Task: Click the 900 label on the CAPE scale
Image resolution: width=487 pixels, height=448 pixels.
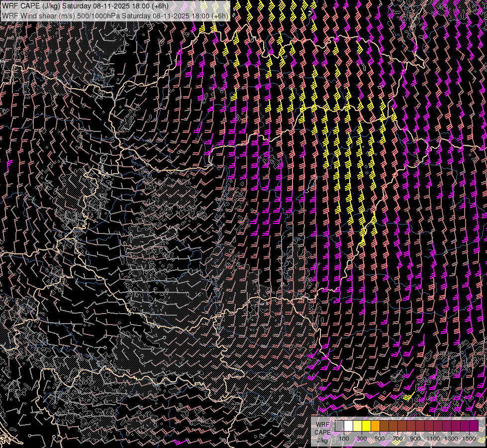Action: tap(415, 439)
